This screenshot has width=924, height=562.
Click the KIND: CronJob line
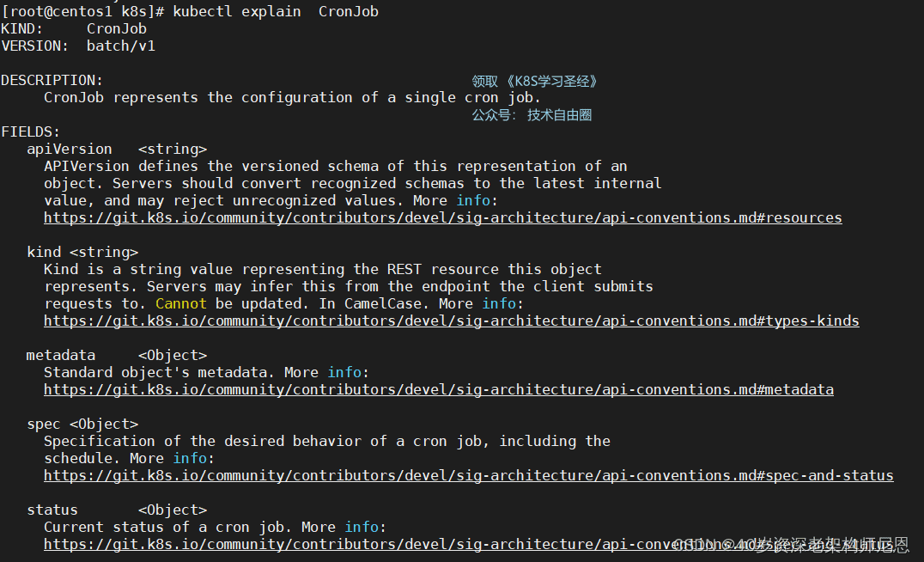(x=74, y=29)
